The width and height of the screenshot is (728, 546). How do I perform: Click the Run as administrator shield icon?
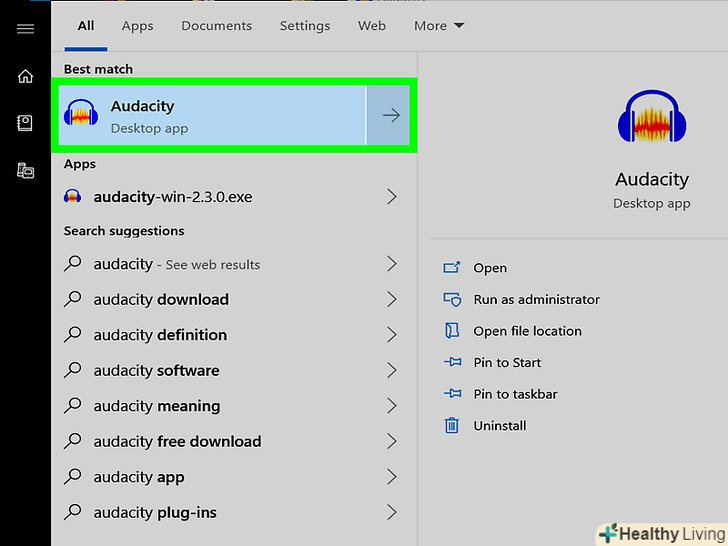point(452,299)
